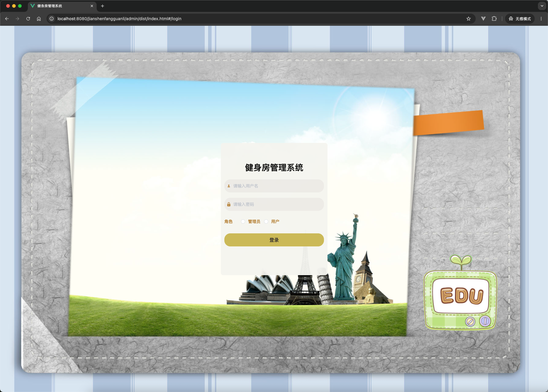Switch to the 健身房管理系统 tab
The height and width of the screenshot is (392, 548).
pyautogui.click(x=62, y=6)
